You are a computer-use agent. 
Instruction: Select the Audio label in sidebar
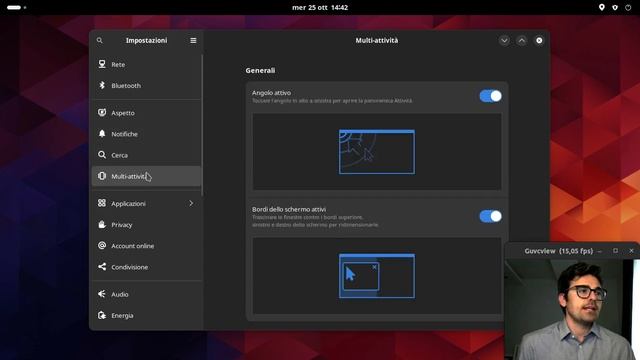point(120,294)
